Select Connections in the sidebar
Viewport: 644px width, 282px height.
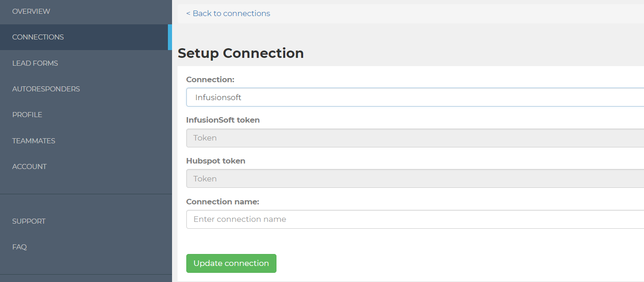[x=38, y=37]
